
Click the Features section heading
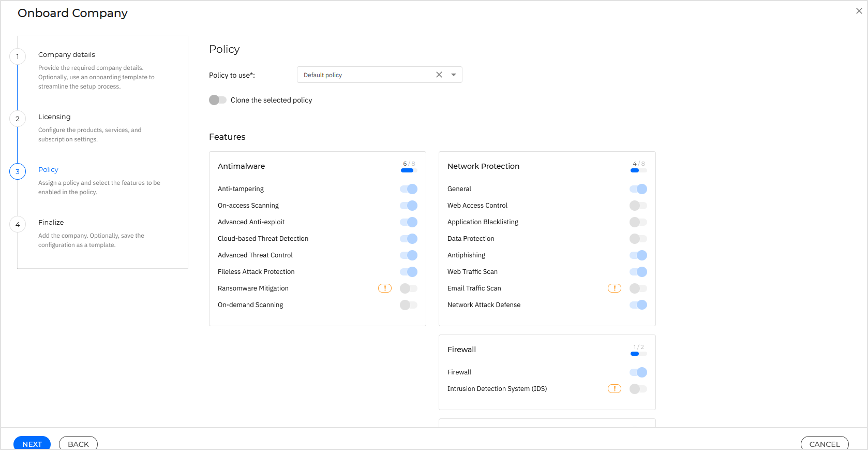227,137
